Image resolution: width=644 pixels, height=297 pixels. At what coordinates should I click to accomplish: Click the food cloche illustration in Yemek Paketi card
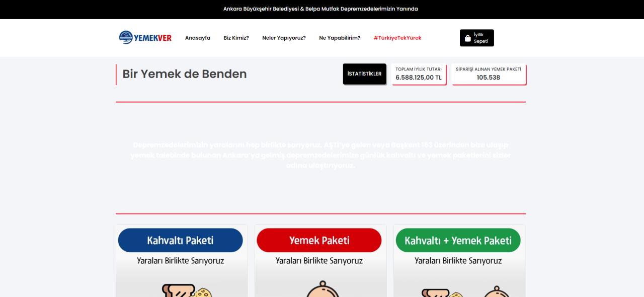(x=319, y=290)
